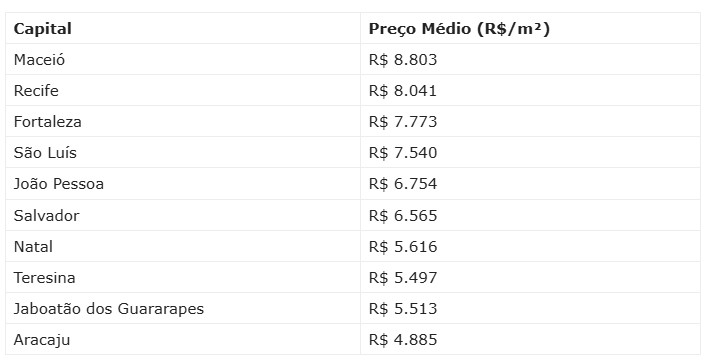708x362 pixels.
Task: Click the R$ 7.773 price value
Action: pos(403,122)
